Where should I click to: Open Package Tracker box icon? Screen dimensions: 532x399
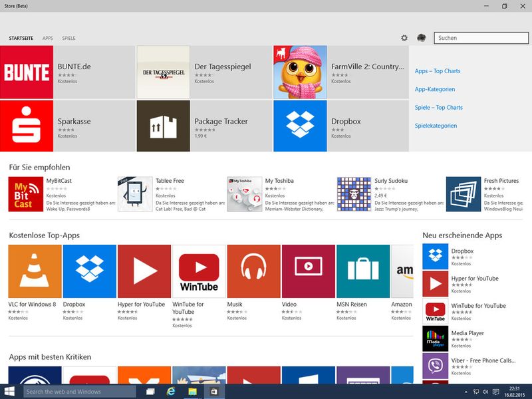coord(163,126)
